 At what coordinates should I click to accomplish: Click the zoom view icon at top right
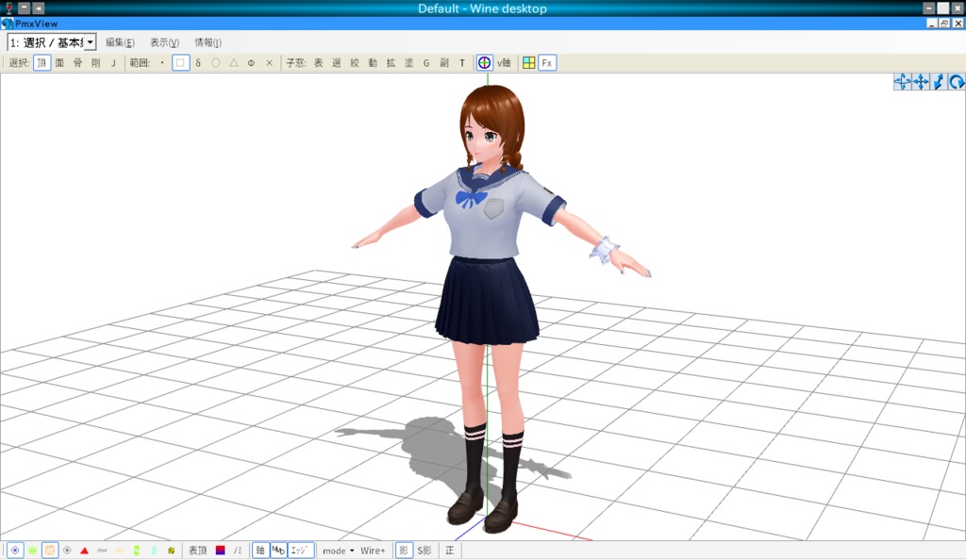(936, 82)
